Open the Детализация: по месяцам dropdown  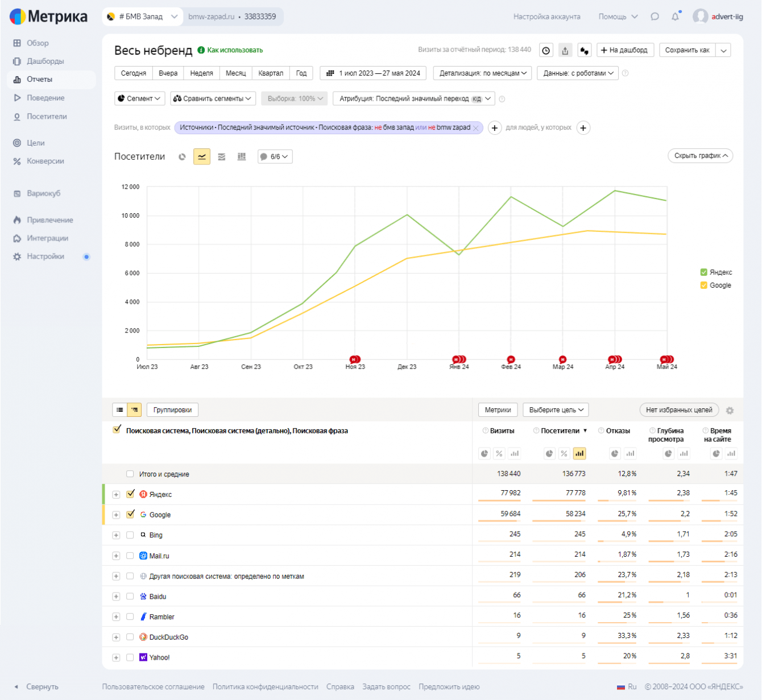click(483, 73)
